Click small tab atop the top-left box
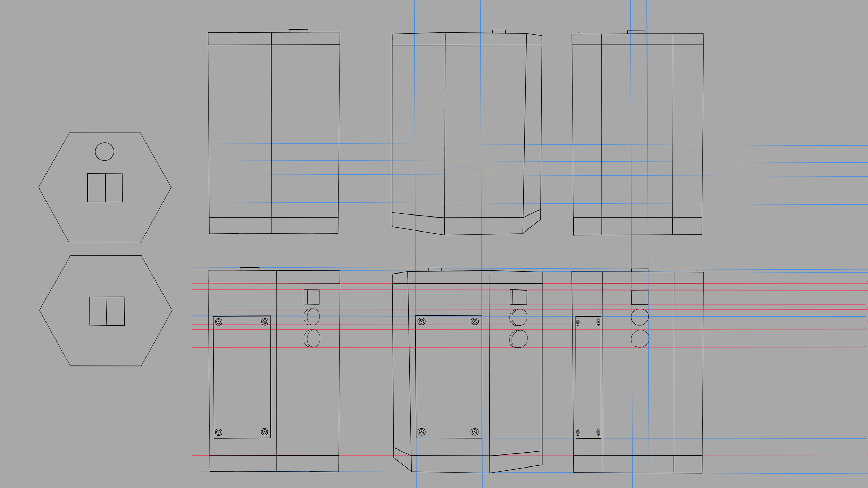 pos(298,31)
